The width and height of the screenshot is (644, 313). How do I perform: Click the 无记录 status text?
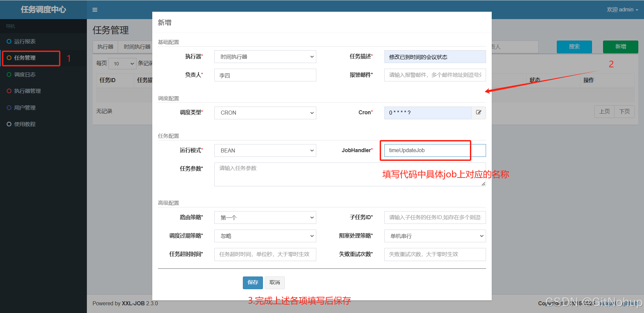pyautogui.click(x=104, y=111)
